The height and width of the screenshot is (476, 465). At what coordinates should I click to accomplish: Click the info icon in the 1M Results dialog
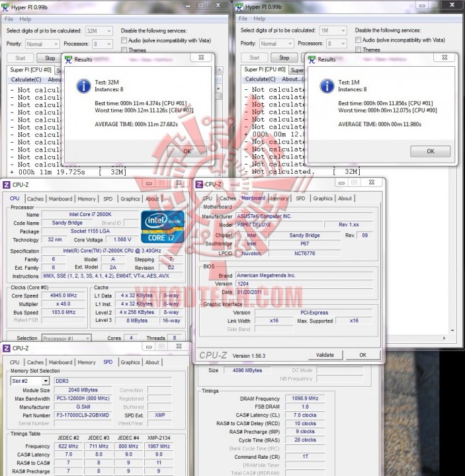[x=327, y=86]
